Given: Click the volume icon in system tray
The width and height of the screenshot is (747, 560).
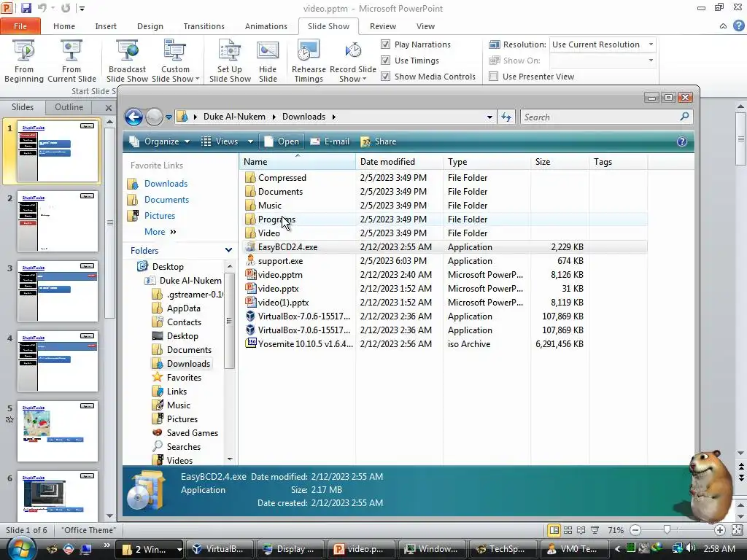Looking at the screenshot, I should coord(690,548).
